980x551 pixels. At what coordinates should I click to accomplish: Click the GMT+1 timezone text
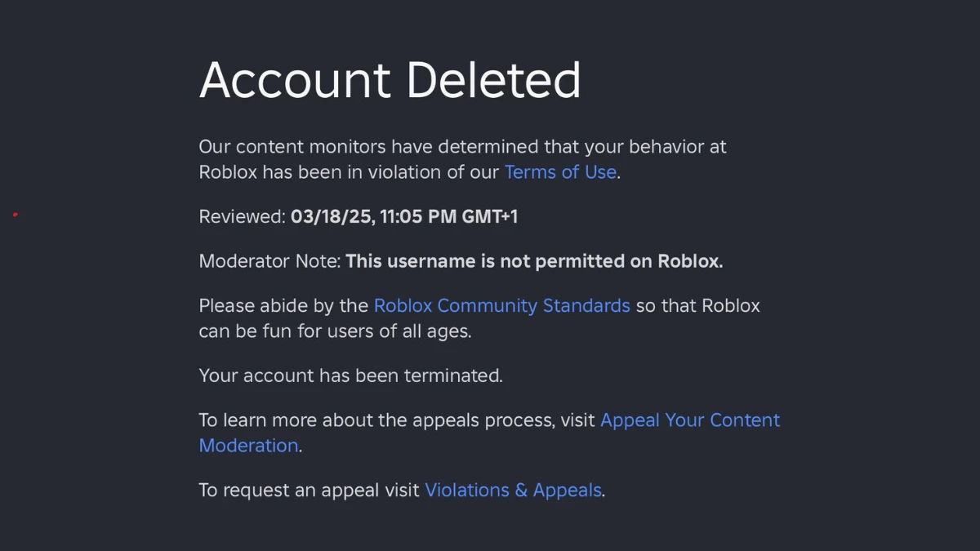[x=490, y=217]
